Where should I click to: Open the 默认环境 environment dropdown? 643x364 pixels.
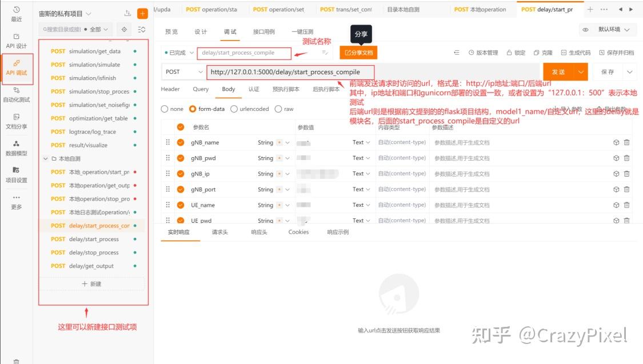610,29
